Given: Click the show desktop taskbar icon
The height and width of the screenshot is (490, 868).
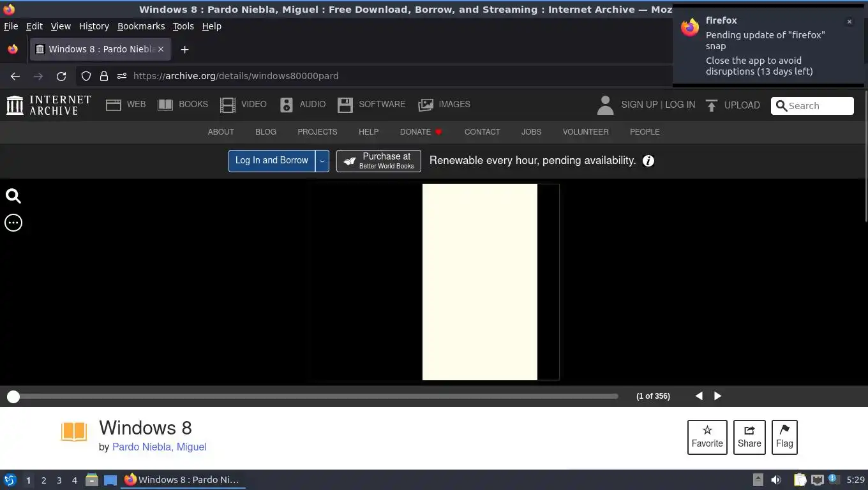Looking at the screenshot, I should (x=110, y=480).
